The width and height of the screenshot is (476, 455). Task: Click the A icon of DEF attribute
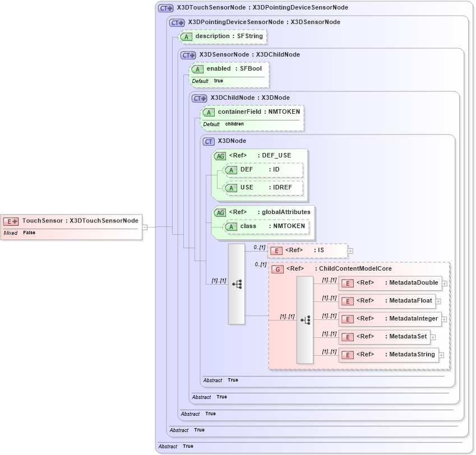coord(231,170)
